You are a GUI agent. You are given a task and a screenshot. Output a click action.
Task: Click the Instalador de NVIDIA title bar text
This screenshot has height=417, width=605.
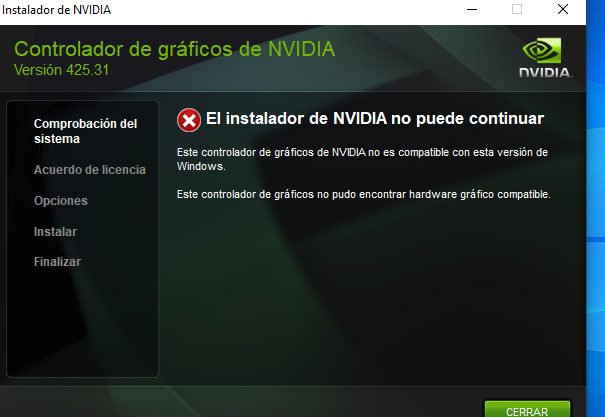pos(56,10)
